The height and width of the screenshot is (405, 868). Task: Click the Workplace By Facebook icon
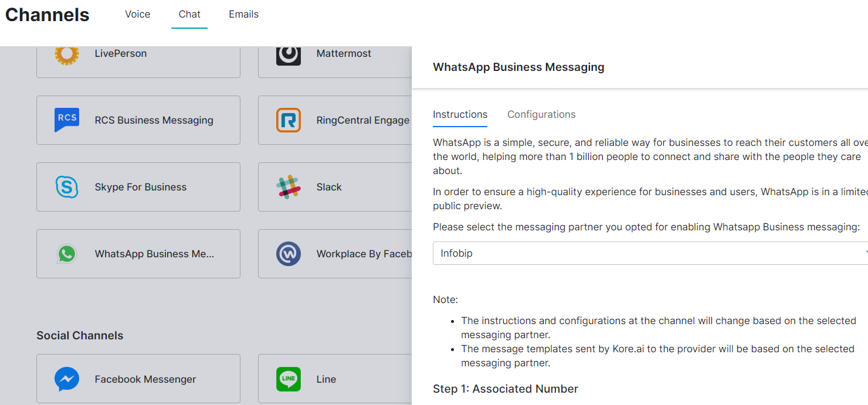point(289,254)
